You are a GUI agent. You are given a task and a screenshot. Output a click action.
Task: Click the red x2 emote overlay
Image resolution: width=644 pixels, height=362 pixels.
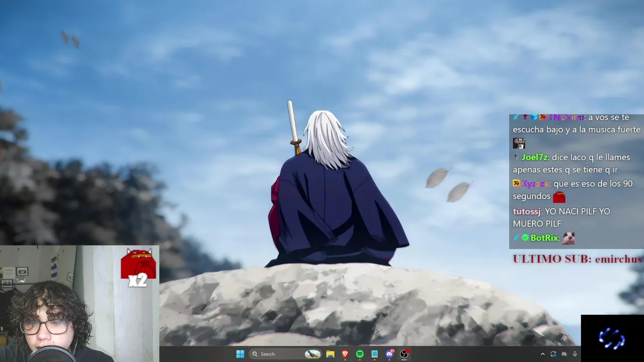tap(138, 268)
